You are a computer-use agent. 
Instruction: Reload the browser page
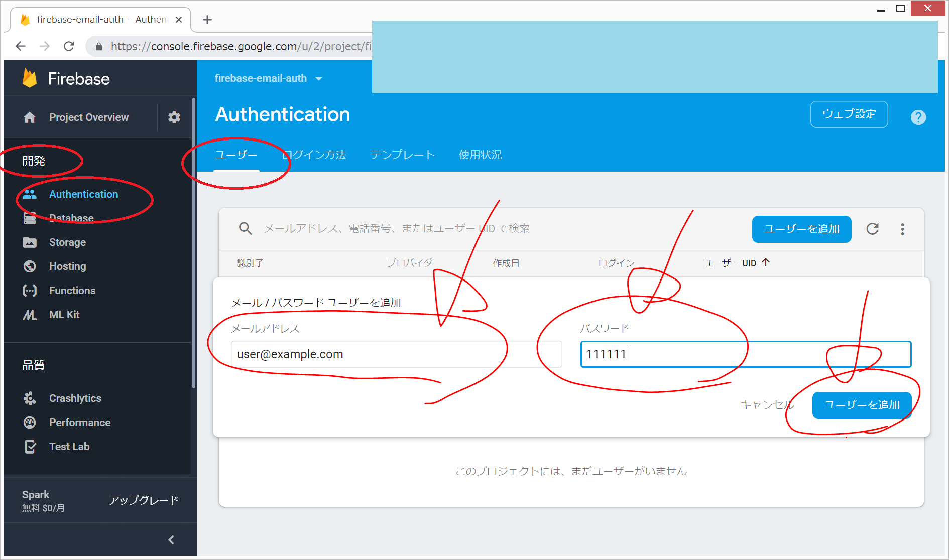69,46
